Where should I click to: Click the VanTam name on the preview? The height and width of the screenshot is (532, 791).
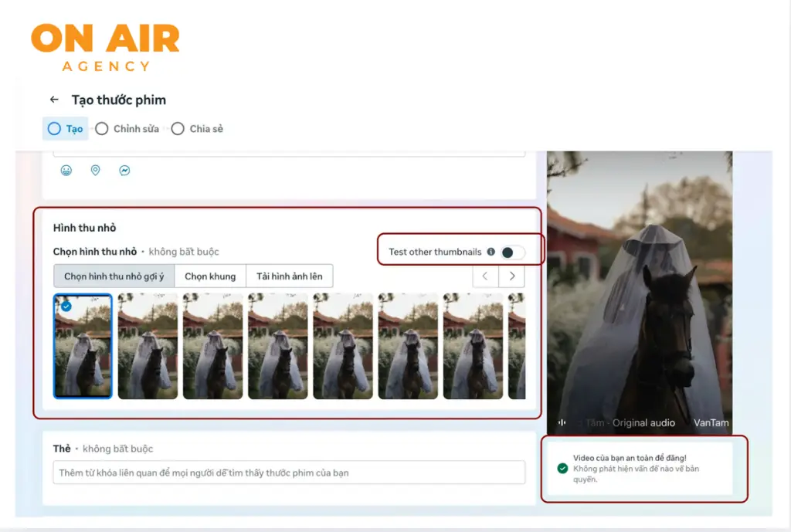click(711, 422)
